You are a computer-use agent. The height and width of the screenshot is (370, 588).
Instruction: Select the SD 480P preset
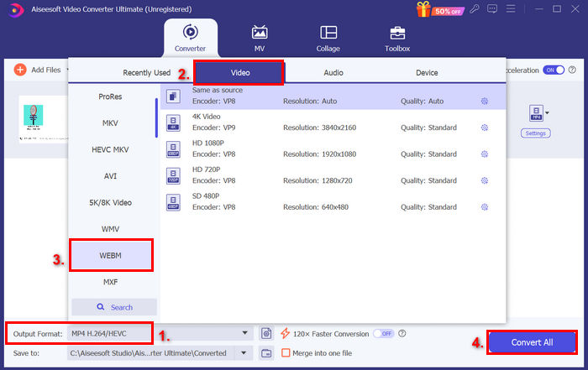[333, 201]
